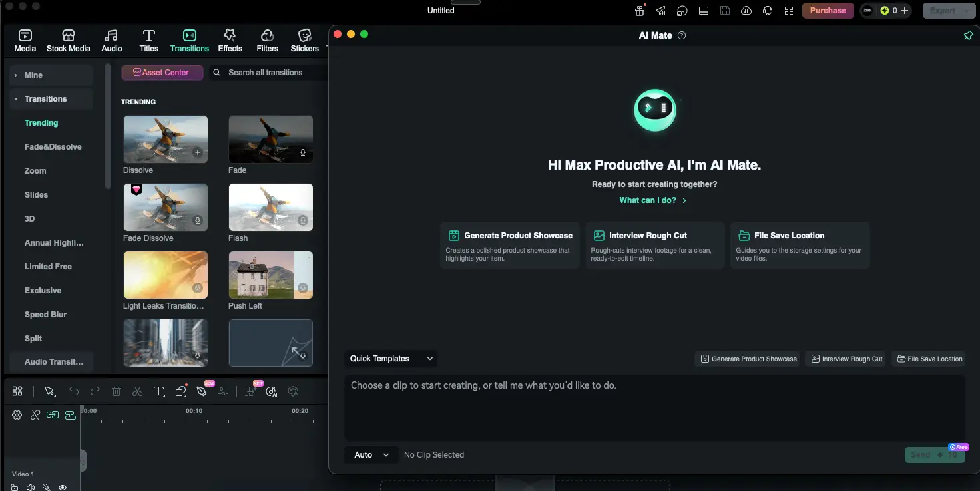
Task: Toggle visibility of Video 1 with the eye icon
Action: point(62,488)
